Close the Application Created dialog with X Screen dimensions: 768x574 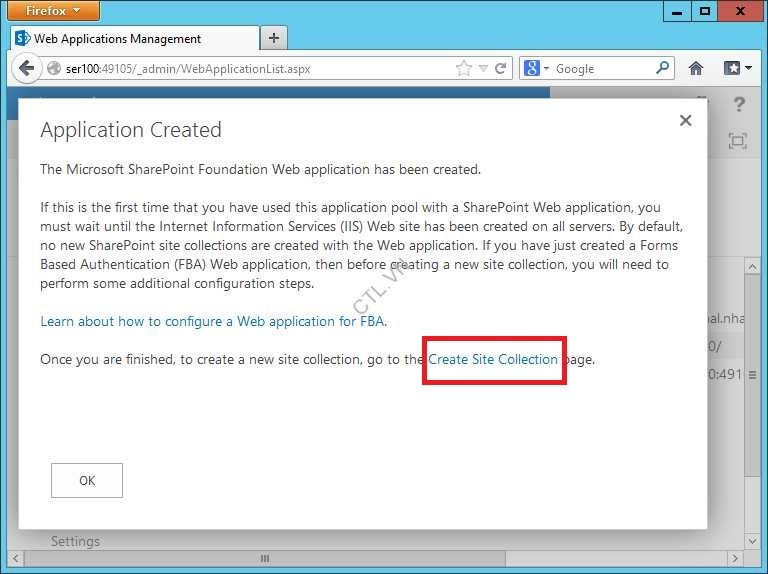click(685, 120)
